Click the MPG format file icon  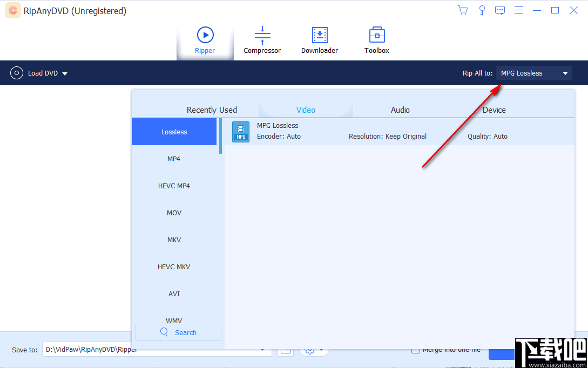(241, 132)
